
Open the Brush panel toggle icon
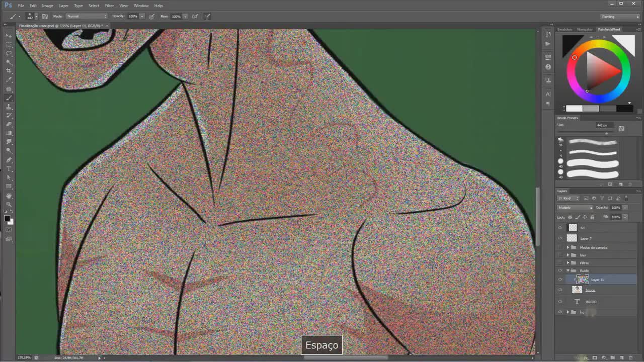point(45,16)
